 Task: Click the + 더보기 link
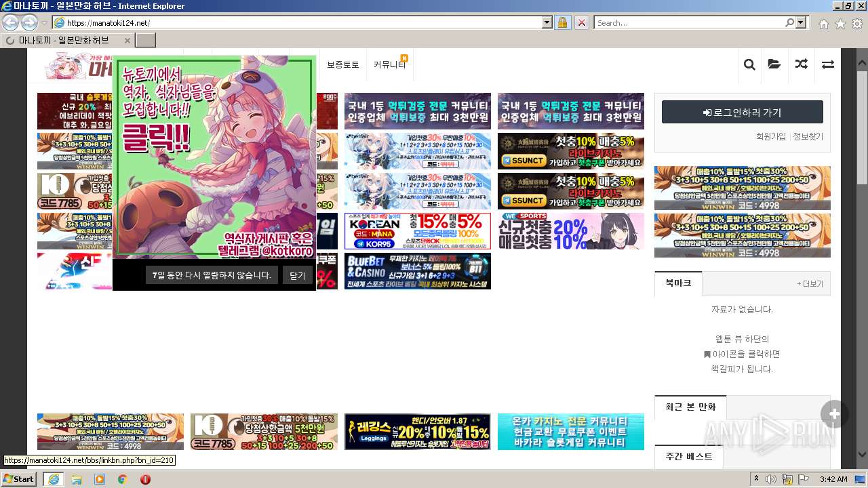pos(810,284)
